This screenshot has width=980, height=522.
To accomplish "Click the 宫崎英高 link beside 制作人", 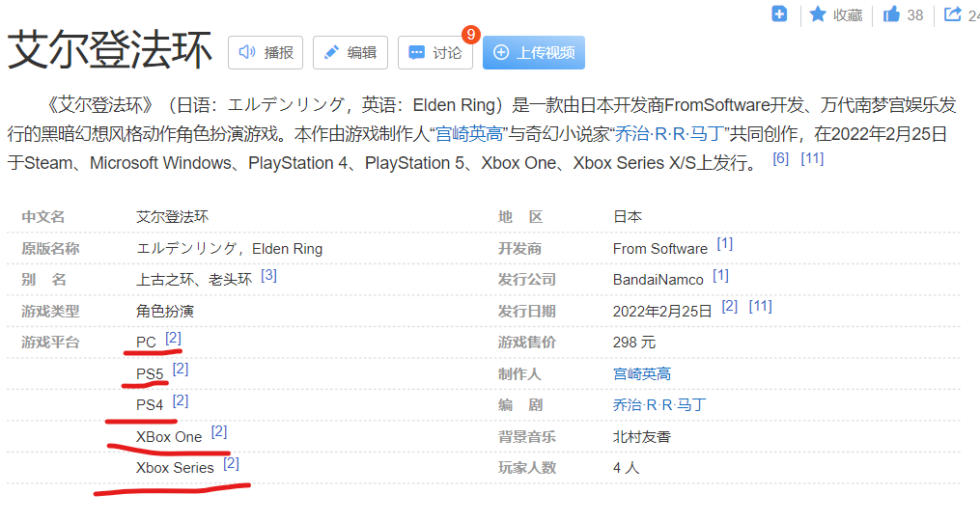I will [x=641, y=373].
